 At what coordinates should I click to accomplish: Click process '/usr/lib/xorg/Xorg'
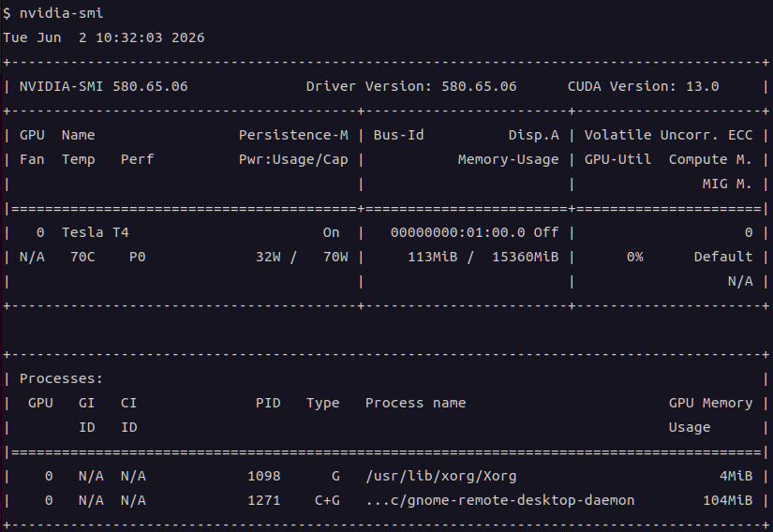click(x=441, y=477)
